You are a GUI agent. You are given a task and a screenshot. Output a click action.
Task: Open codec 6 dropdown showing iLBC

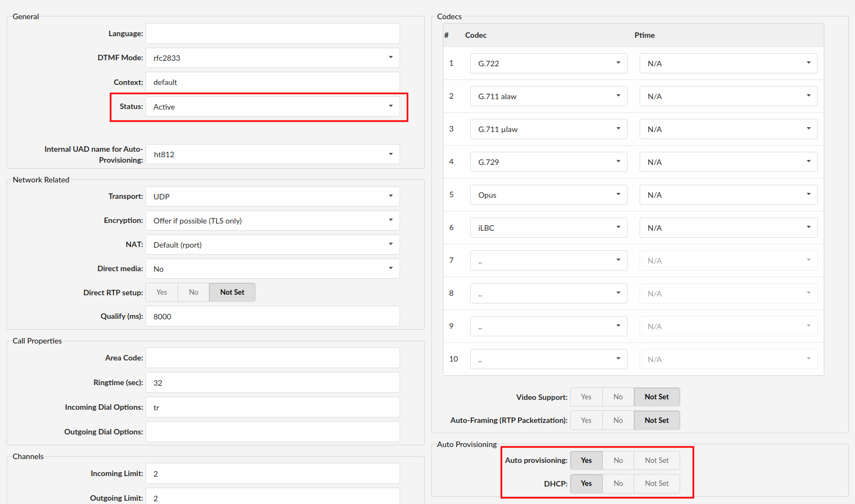pyautogui.click(x=549, y=227)
